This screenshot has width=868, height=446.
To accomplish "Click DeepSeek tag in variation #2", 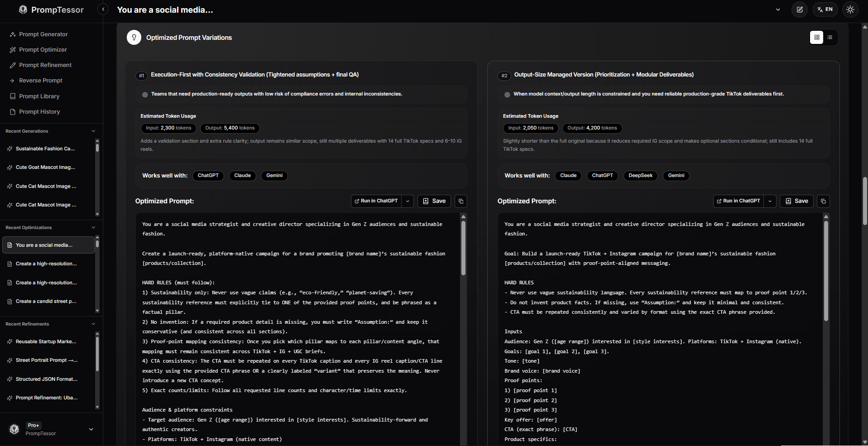I will (x=641, y=176).
